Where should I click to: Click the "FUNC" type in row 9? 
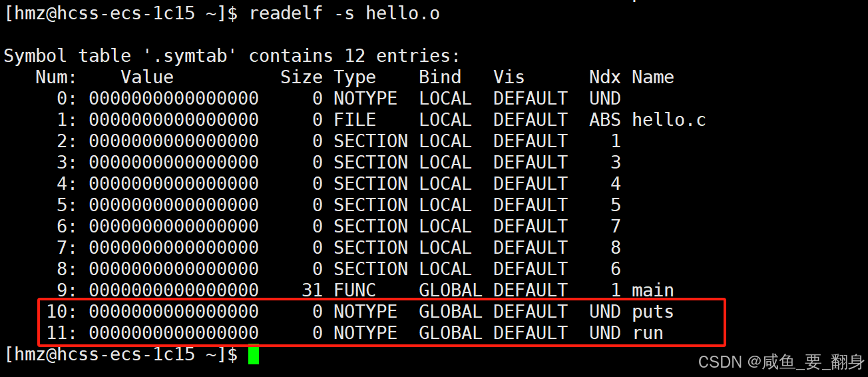pos(355,290)
